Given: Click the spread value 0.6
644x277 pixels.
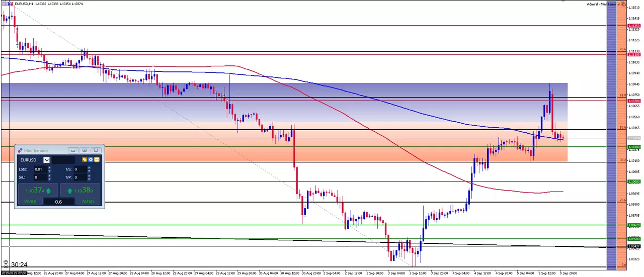Looking at the screenshot, I should click(58, 202).
